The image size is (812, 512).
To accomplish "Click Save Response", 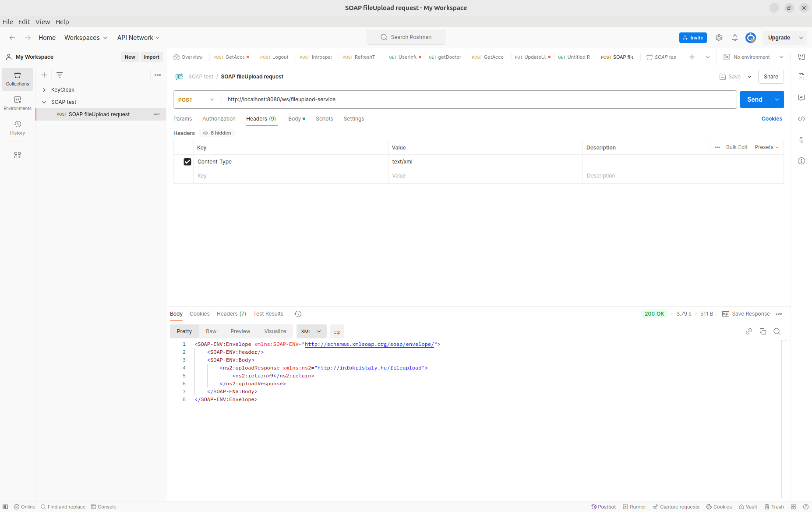I will pos(746,314).
